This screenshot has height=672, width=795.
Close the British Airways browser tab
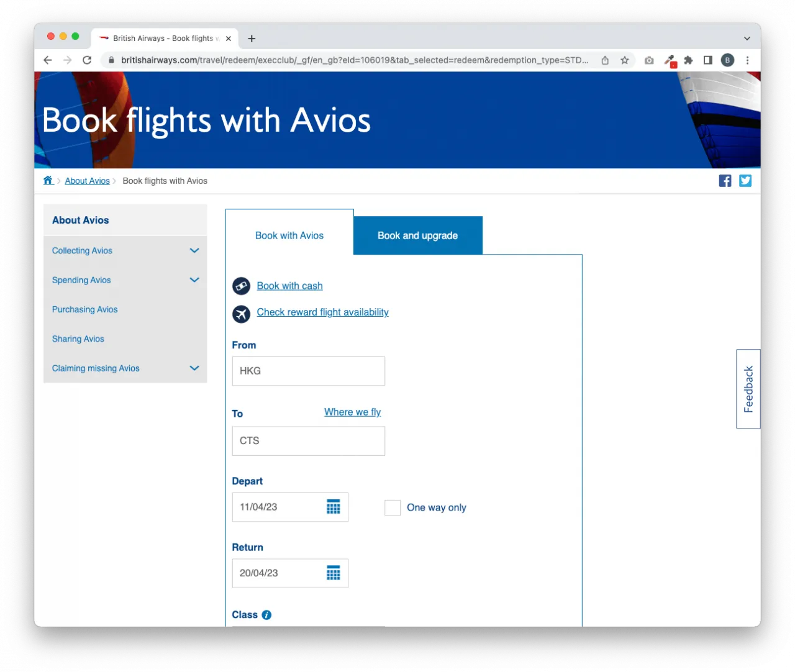(229, 39)
